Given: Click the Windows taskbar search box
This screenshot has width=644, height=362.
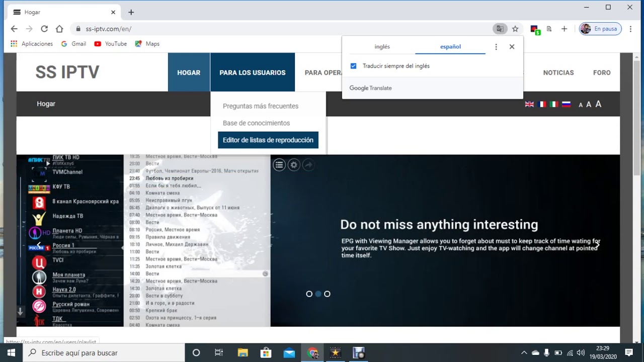Looking at the screenshot, I should [x=104, y=352].
